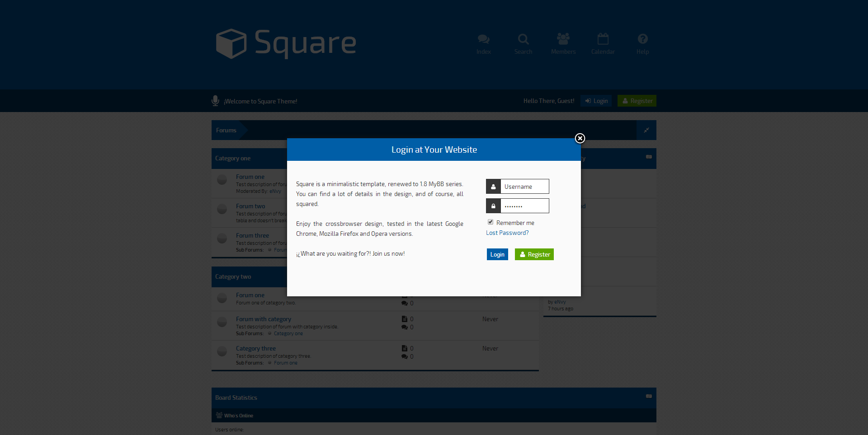Click posts icon in Forum with category row

[405, 327]
